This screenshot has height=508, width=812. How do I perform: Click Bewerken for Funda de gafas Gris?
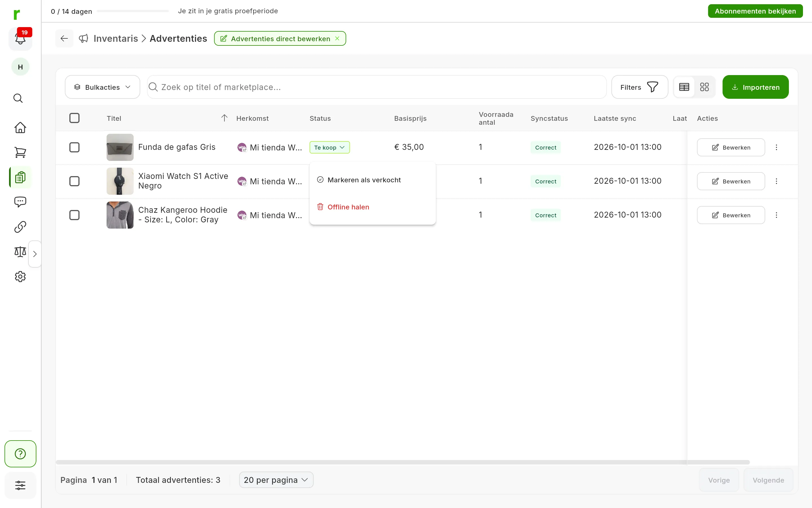point(731,148)
